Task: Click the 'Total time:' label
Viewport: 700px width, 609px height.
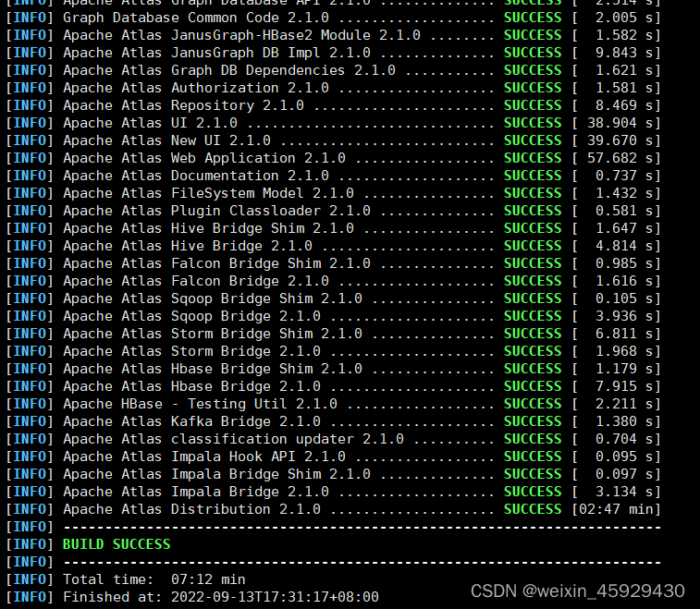Action: [x=108, y=579]
